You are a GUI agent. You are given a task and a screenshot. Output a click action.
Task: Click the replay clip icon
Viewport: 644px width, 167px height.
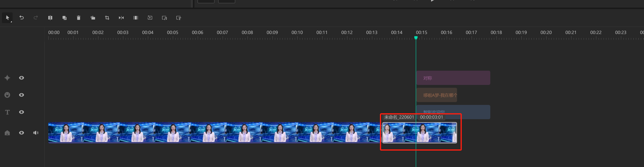150,18
